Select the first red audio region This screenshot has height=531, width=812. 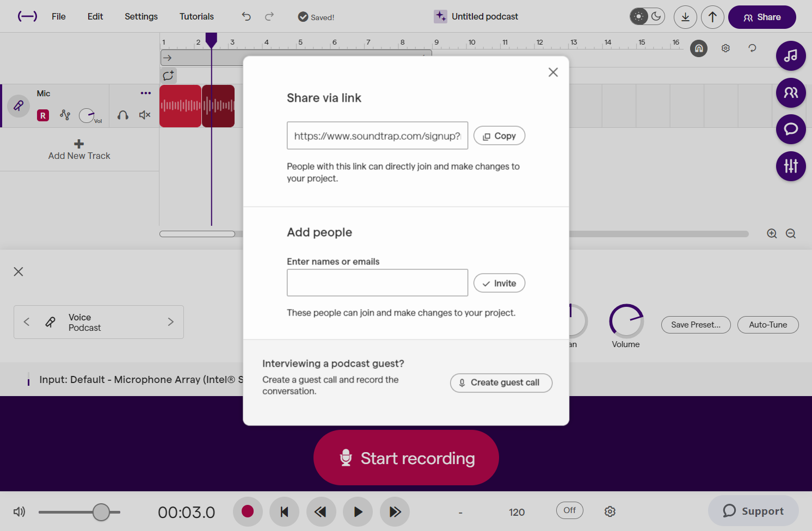(x=180, y=106)
